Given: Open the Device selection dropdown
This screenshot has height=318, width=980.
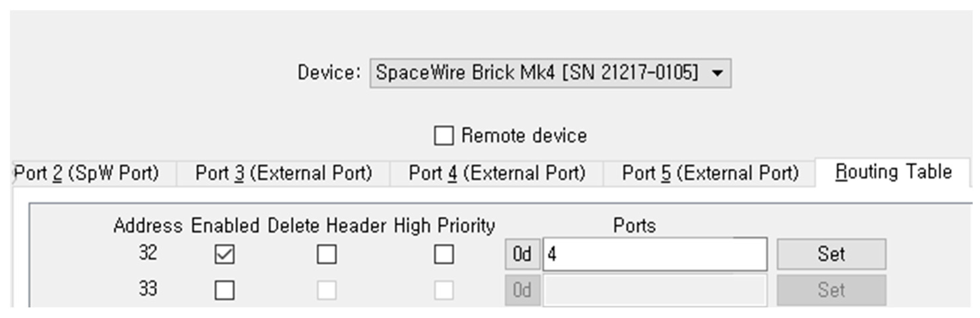Looking at the screenshot, I should 717,73.
